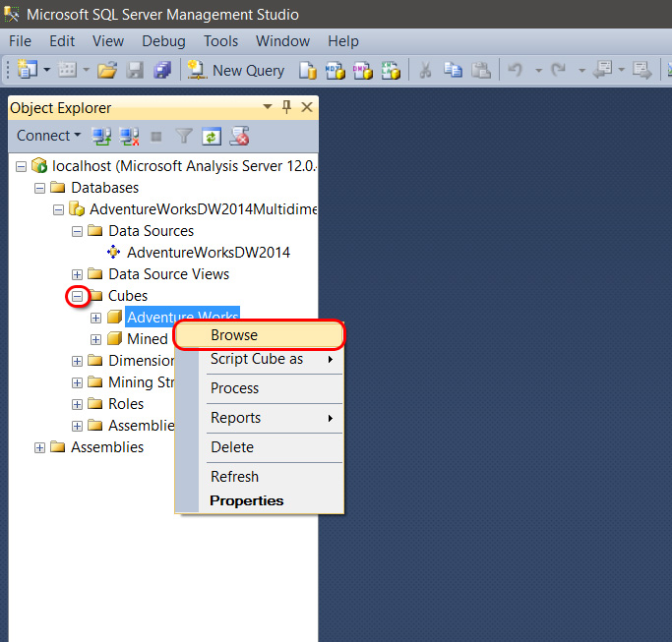The image size is (672, 642).
Task: Open the New Project toolbar icon
Action: (x=28, y=70)
